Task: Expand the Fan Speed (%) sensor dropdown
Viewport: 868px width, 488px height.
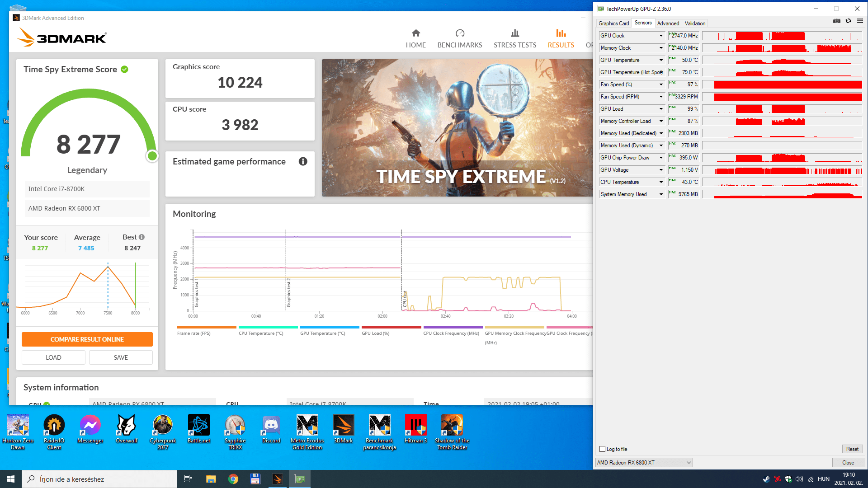Action: (x=661, y=84)
